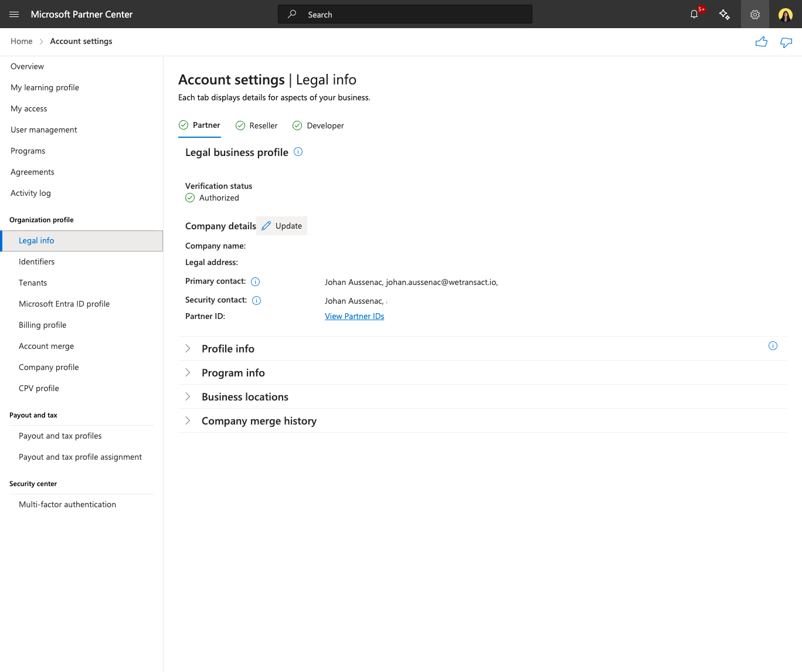Show info for Legal business profile
The height and width of the screenshot is (672, 802).
click(x=298, y=152)
